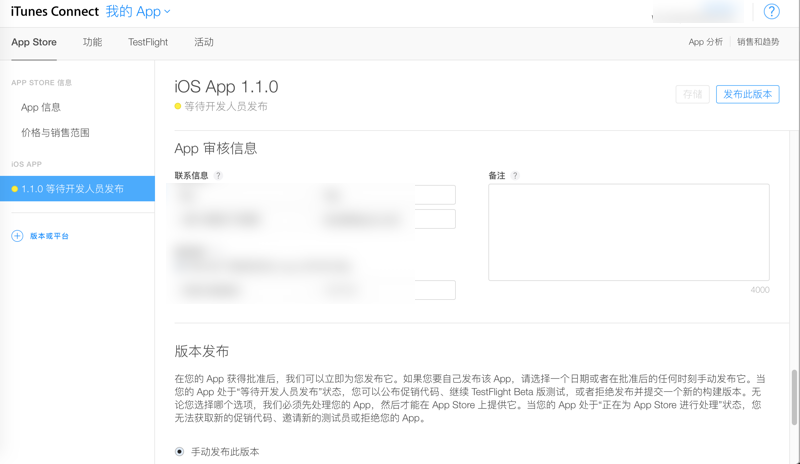Switch to the 功能 tab
This screenshot has height=464, width=800.
click(92, 42)
